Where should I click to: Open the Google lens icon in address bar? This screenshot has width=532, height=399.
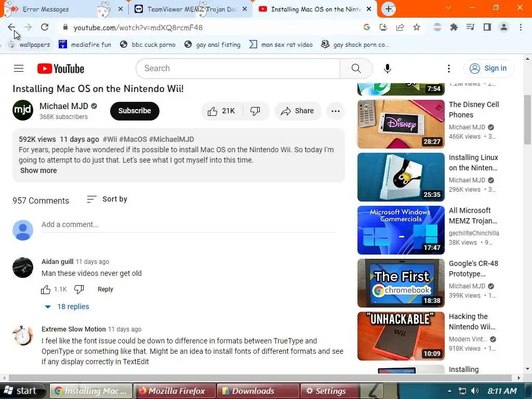(366, 27)
